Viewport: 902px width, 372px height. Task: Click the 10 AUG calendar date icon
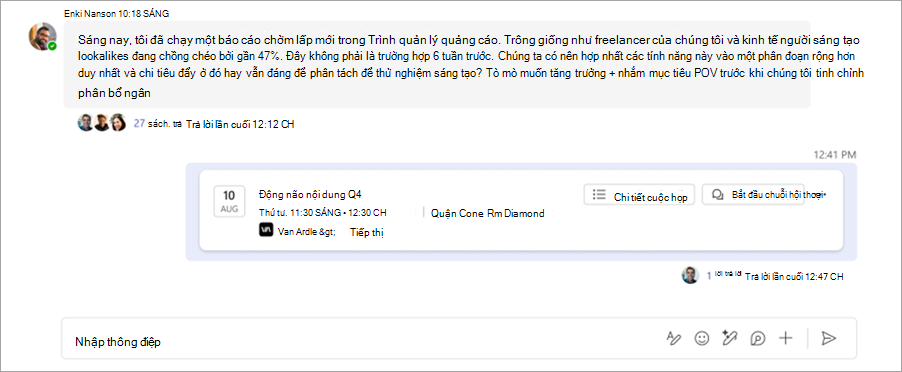point(229,201)
